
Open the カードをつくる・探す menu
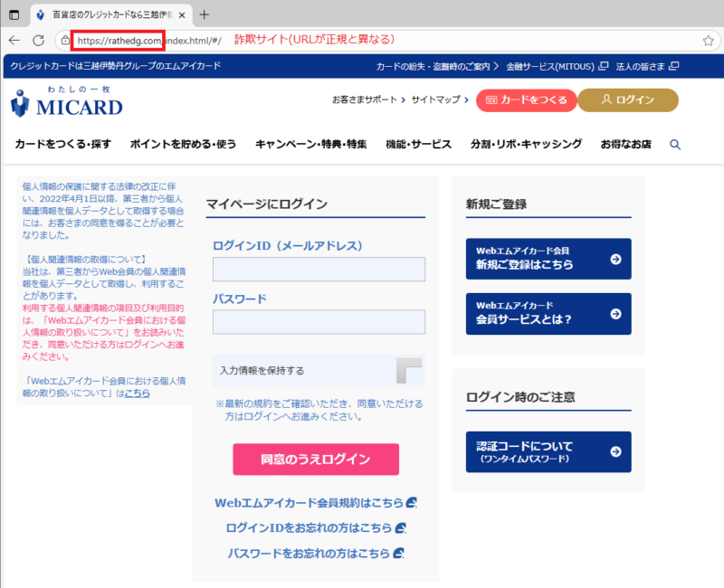(x=62, y=145)
